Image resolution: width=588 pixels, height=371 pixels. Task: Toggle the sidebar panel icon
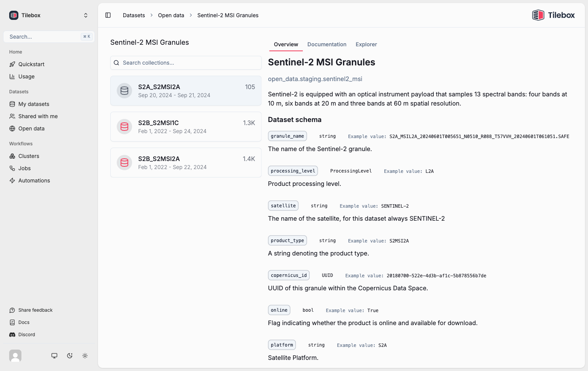108,15
